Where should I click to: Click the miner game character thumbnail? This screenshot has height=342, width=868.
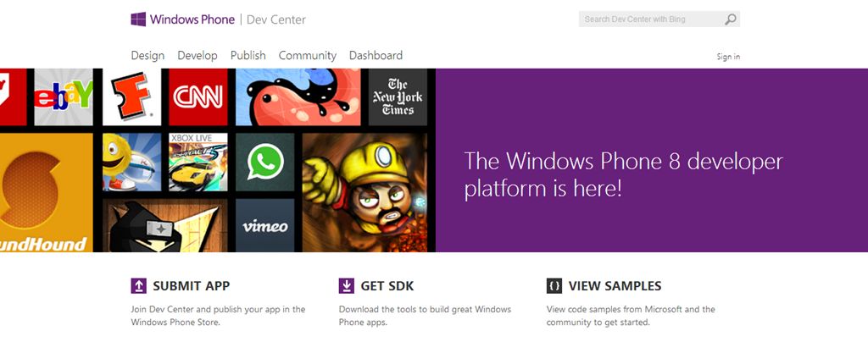click(369, 192)
